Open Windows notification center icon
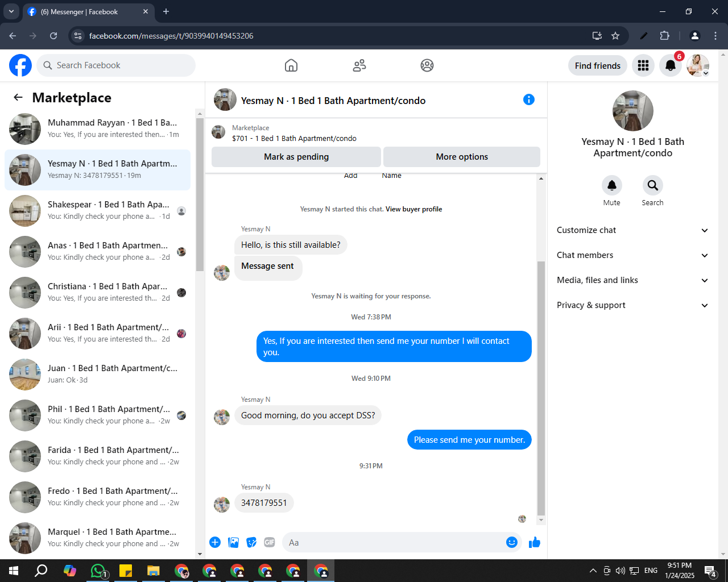The width and height of the screenshot is (728, 582). pos(710,571)
